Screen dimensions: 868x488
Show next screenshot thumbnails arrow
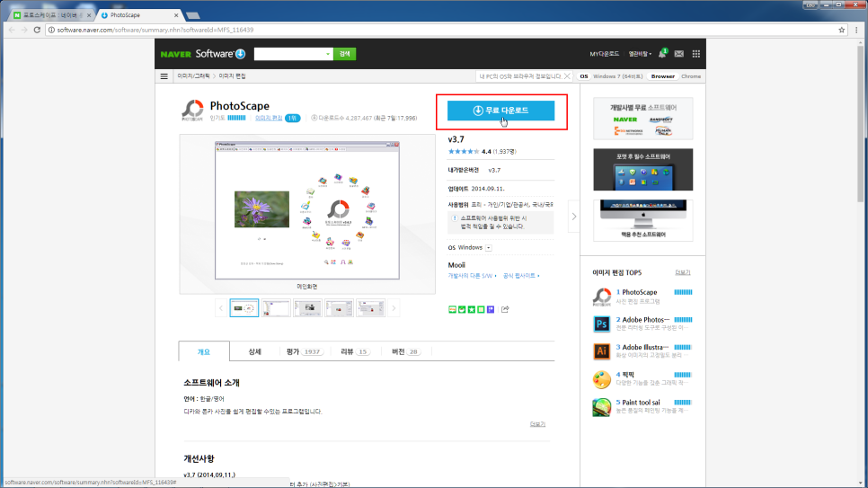click(394, 308)
